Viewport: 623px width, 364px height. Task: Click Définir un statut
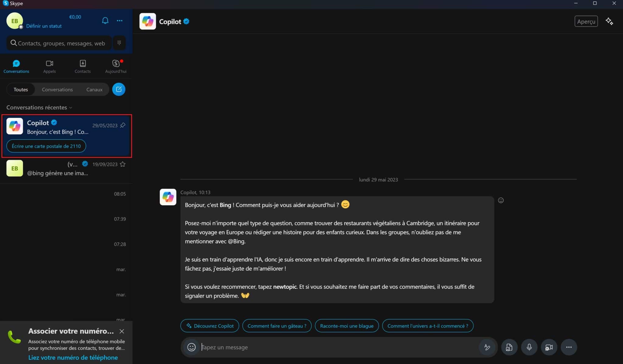click(44, 26)
